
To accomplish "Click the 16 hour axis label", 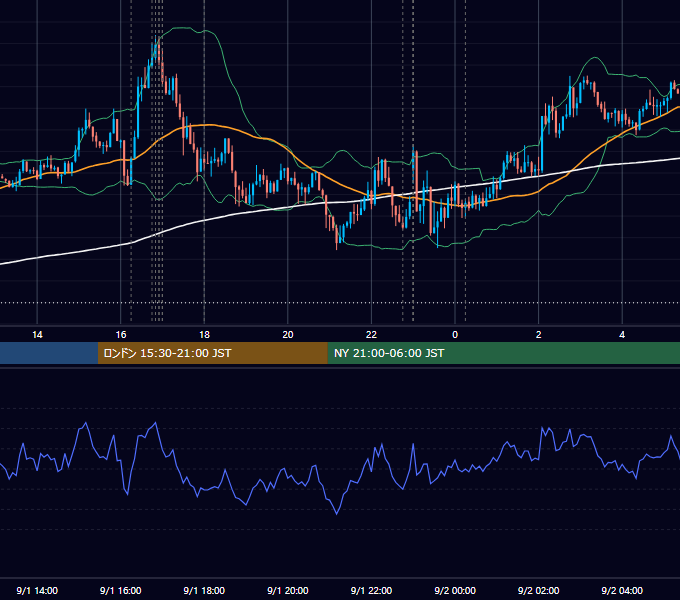I will (x=121, y=335).
